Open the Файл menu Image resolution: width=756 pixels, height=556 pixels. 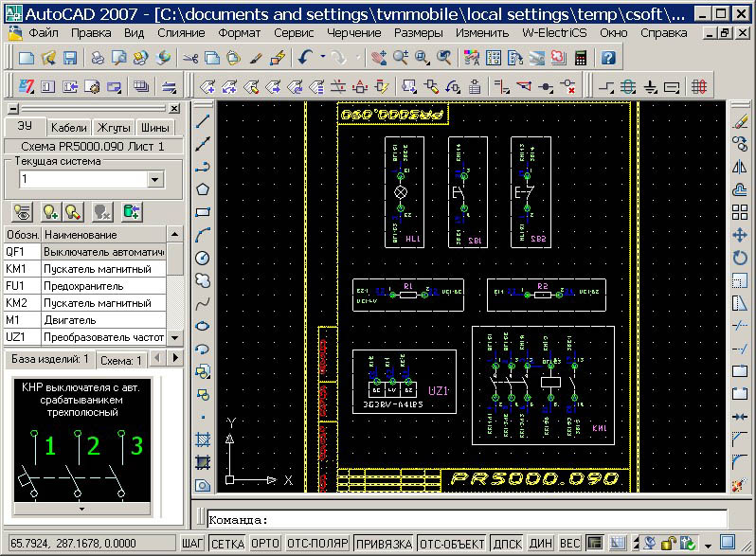click(44, 33)
